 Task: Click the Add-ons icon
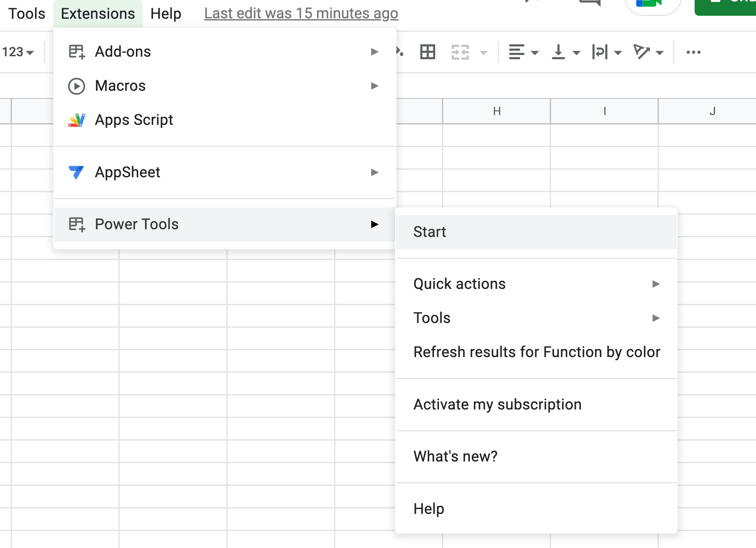coord(77,52)
